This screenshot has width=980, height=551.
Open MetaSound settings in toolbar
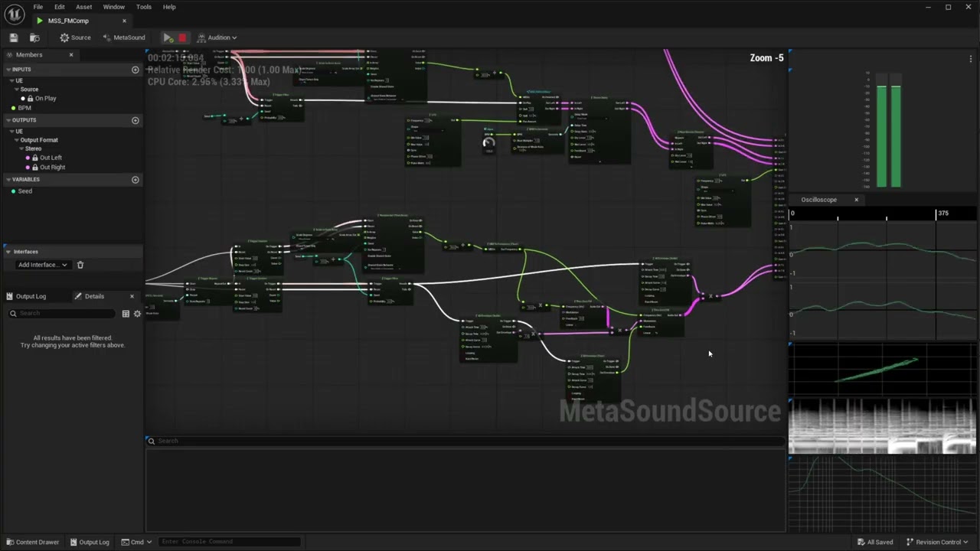coord(124,37)
